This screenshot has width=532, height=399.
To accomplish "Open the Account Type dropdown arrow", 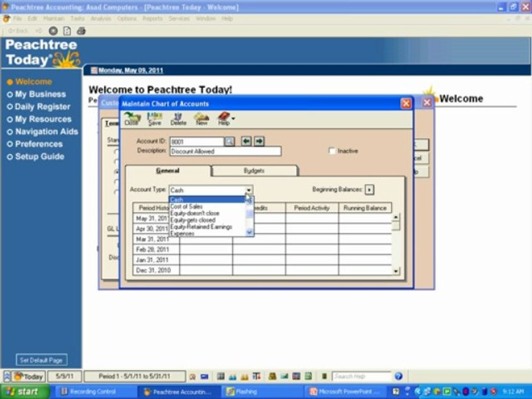I will coord(249,190).
